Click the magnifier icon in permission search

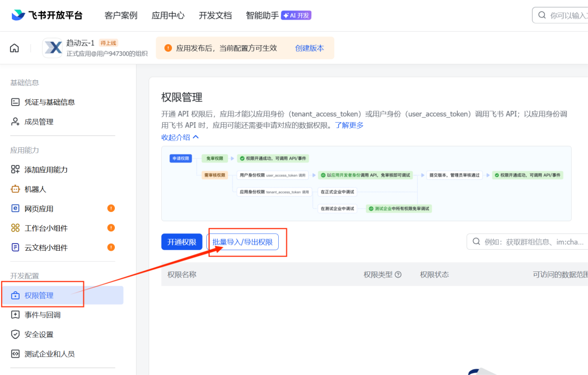point(476,241)
